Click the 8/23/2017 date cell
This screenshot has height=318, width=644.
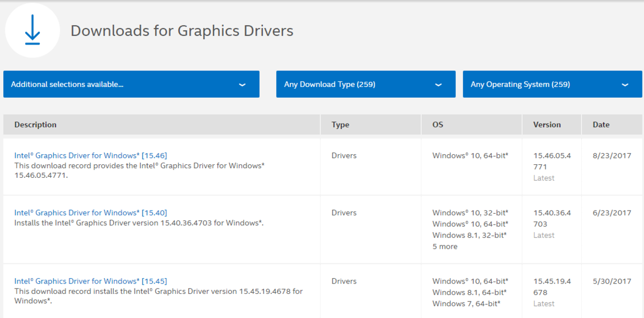[612, 156]
